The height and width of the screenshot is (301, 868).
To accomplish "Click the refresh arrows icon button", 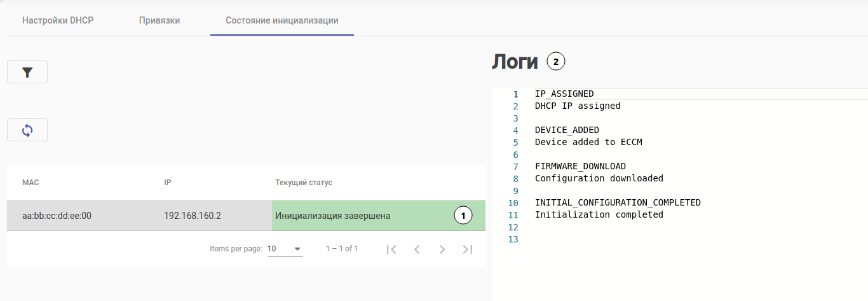I will point(27,130).
